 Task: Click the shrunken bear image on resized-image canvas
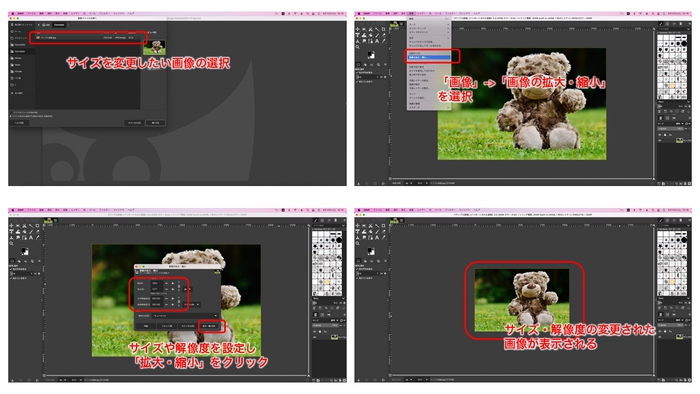[x=521, y=300]
